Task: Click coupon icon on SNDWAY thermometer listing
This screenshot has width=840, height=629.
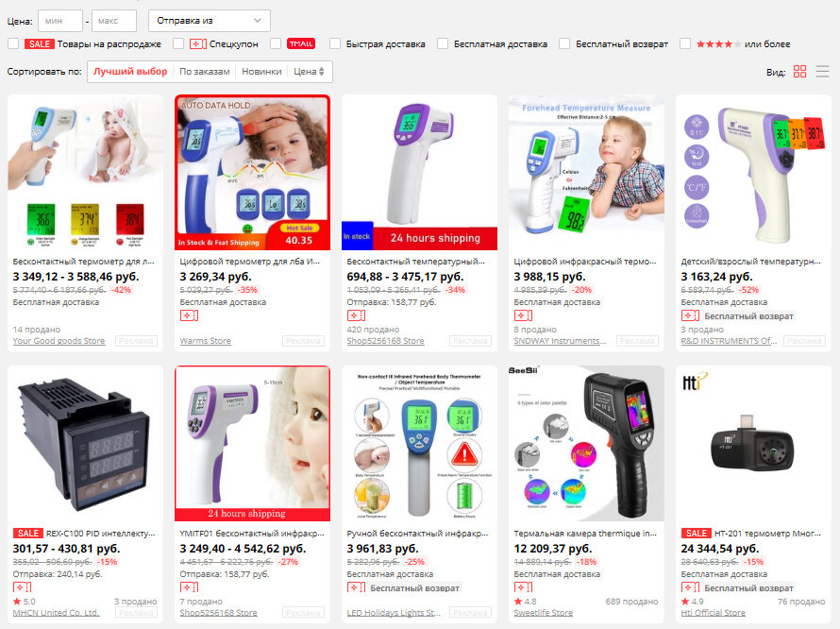Action: pyautogui.click(x=523, y=315)
